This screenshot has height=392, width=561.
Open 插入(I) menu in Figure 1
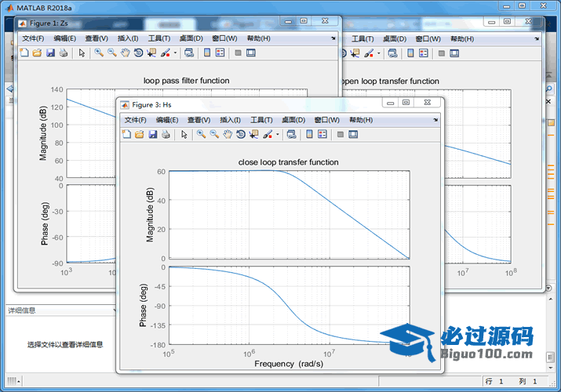coord(128,38)
